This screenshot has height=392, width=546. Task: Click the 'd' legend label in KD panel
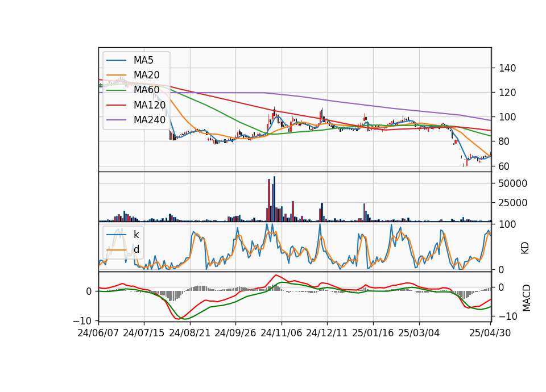(136, 249)
